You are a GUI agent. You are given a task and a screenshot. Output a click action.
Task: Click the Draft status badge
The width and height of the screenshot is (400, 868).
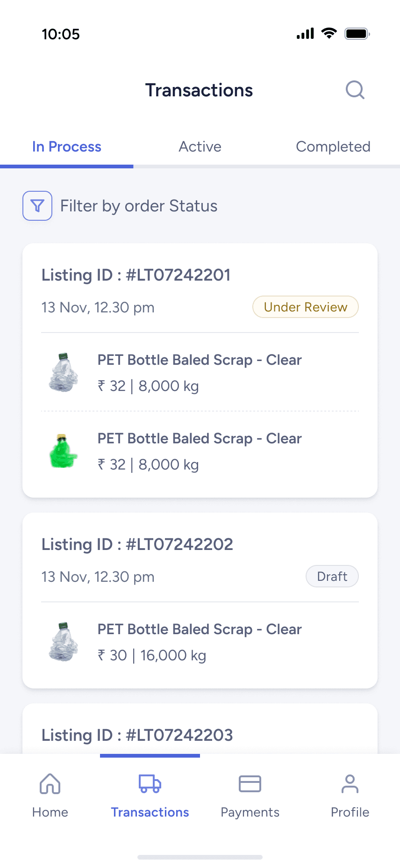click(332, 577)
